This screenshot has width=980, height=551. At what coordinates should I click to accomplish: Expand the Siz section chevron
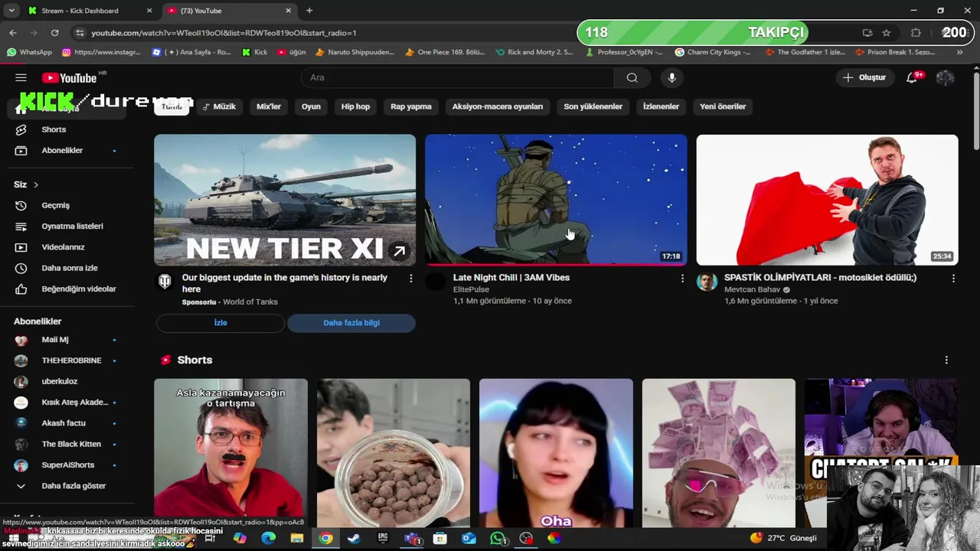(35, 184)
